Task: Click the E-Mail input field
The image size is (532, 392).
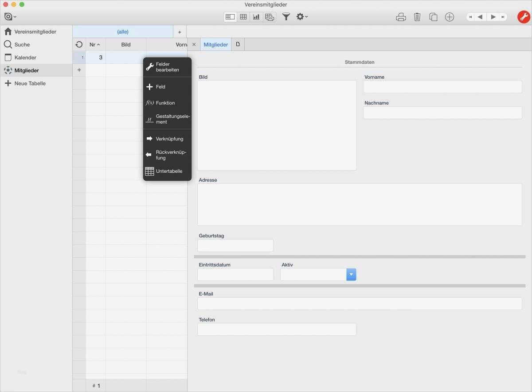Action: pyautogui.click(x=360, y=303)
